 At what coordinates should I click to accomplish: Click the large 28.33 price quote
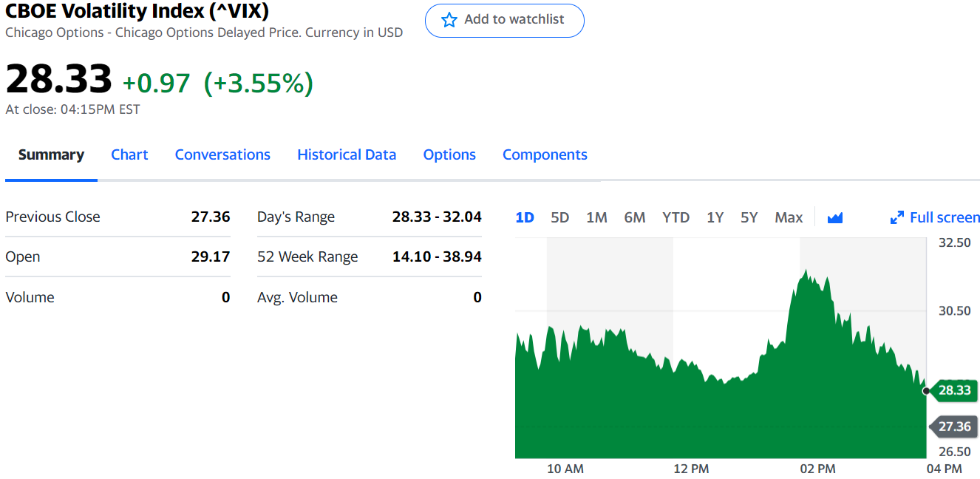[58, 79]
